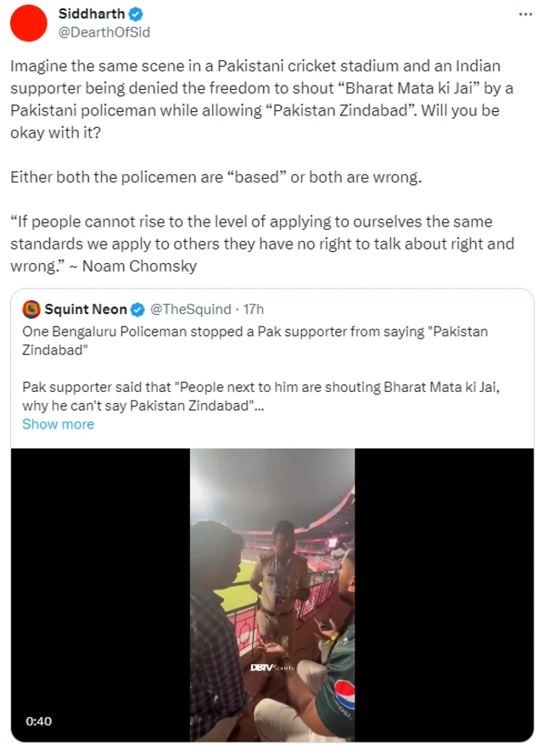543x756 pixels.
Task: Click the "Either both the policemen" line
Action: [x=216, y=178]
